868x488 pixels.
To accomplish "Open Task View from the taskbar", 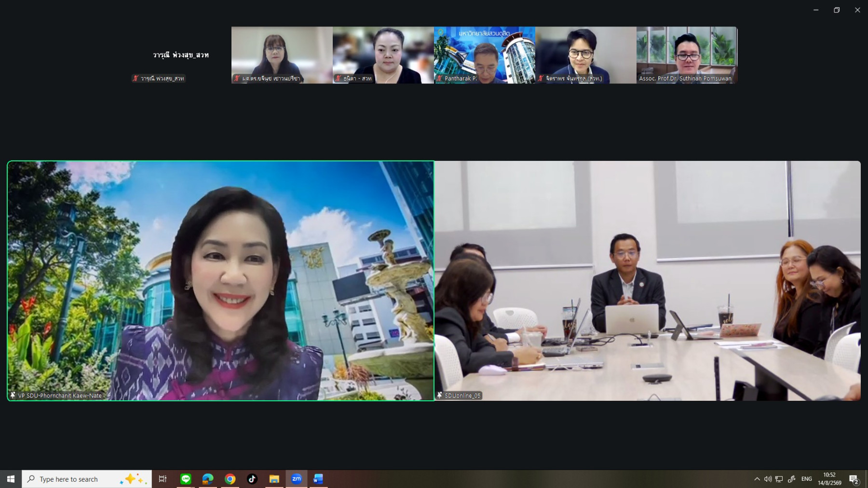I will point(163,479).
